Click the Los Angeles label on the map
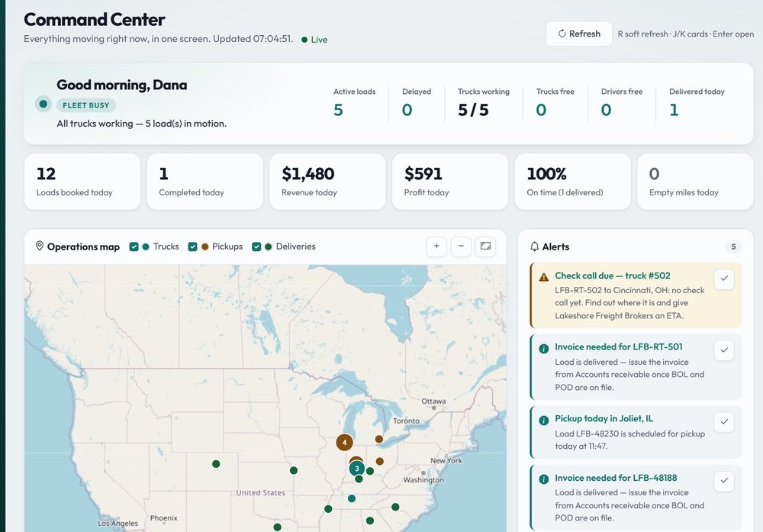Screen dimensions: 763x532 118,524
